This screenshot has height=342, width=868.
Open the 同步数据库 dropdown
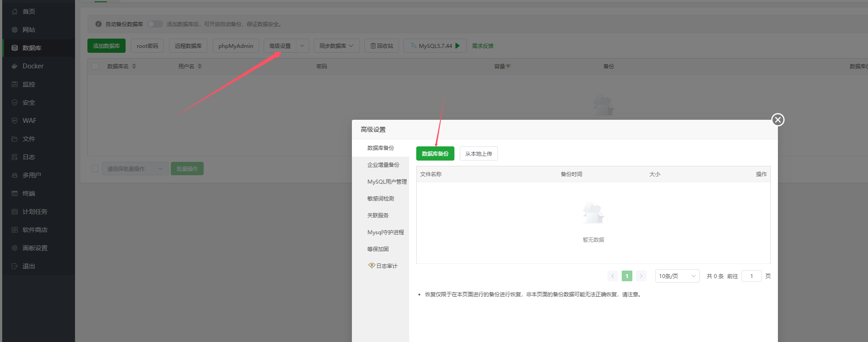pos(336,46)
